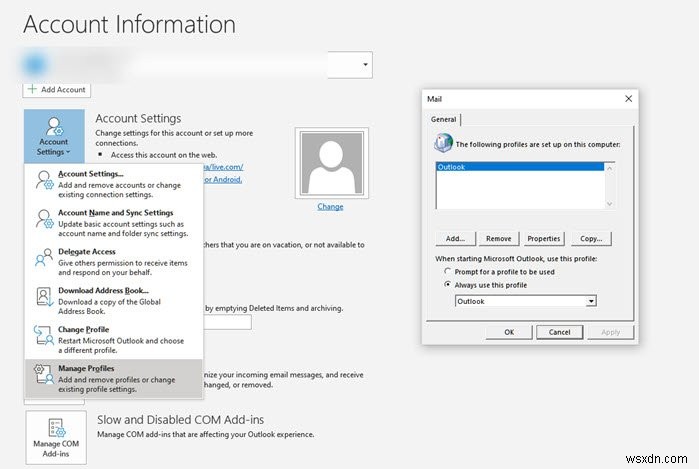This screenshot has height=469, width=699.
Task: Click the Delegate Access people icon
Action: coord(44,257)
